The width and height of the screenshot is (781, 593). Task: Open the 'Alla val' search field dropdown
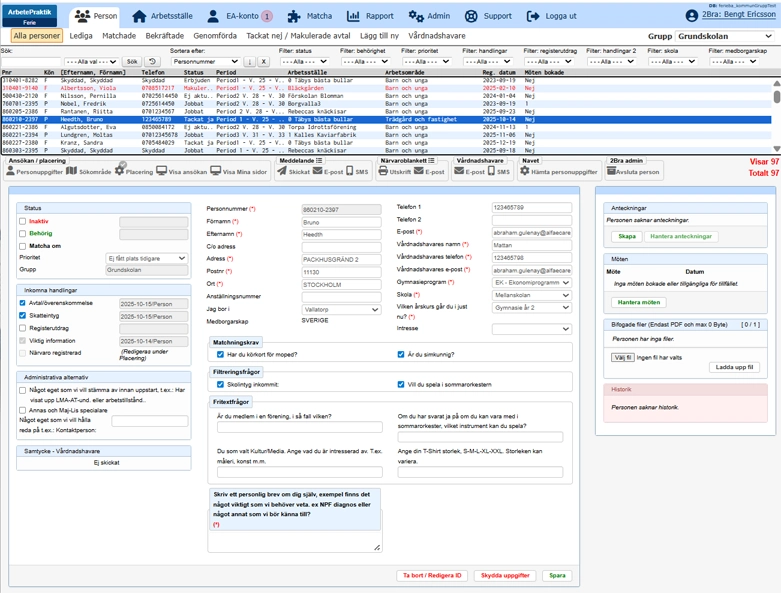91,62
